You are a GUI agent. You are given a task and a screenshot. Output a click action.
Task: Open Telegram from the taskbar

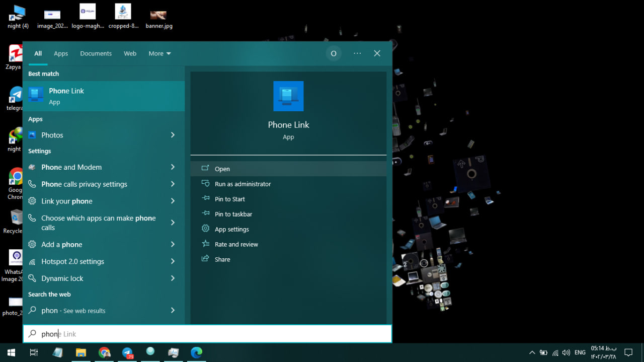click(127, 352)
